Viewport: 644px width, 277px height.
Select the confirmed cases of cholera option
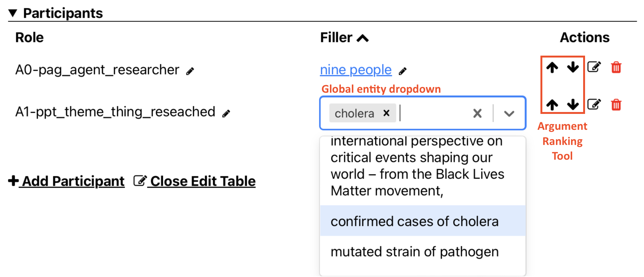415,221
